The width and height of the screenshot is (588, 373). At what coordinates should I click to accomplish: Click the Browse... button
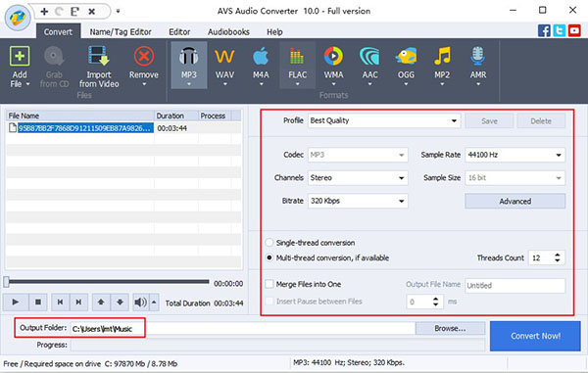point(450,328)
